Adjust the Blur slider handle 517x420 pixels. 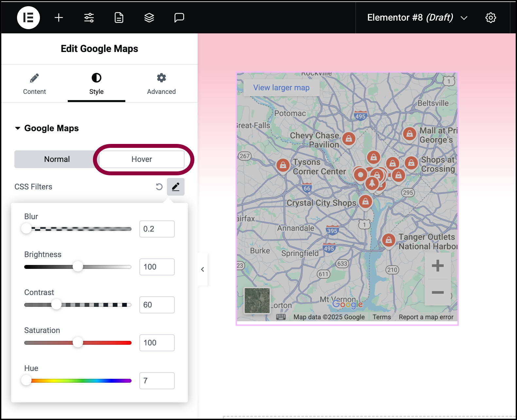pyautogui.click(x=26, y=229)
